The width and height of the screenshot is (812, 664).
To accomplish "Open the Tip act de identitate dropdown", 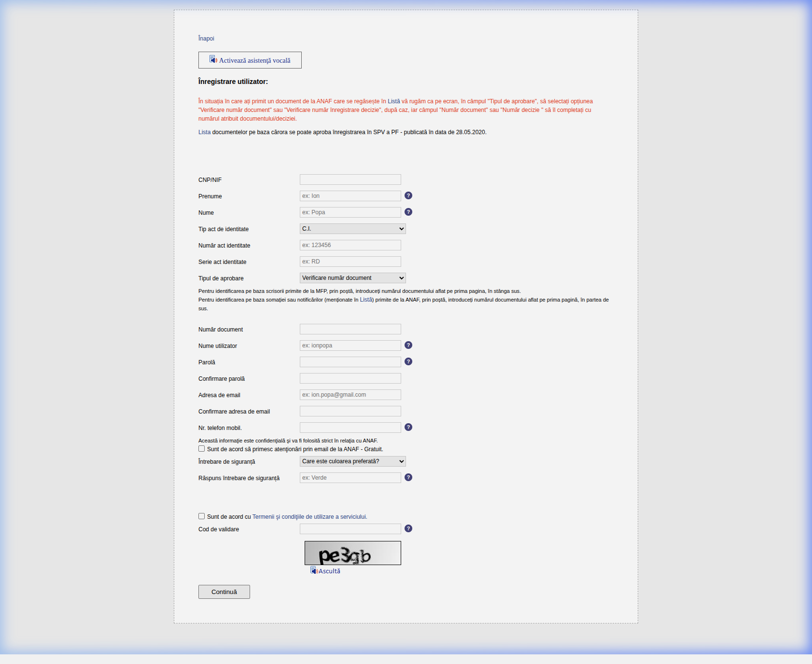I will tap(352, 229).
